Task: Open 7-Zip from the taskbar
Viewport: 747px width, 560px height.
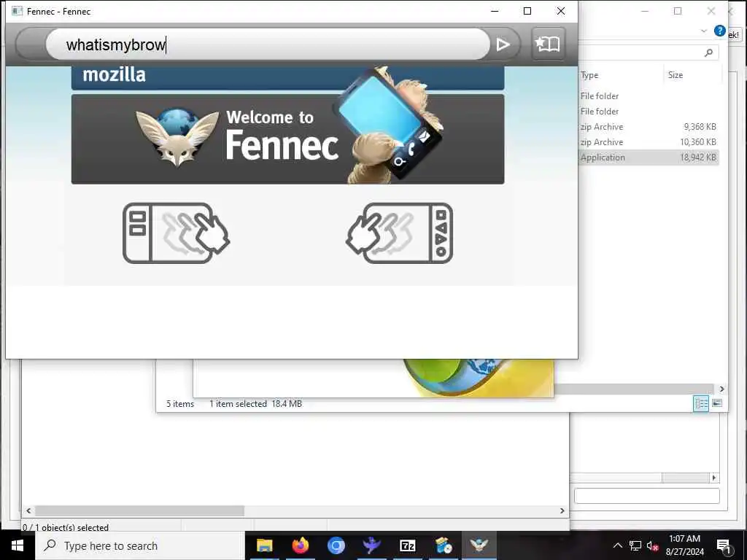Action: [407, 545]
